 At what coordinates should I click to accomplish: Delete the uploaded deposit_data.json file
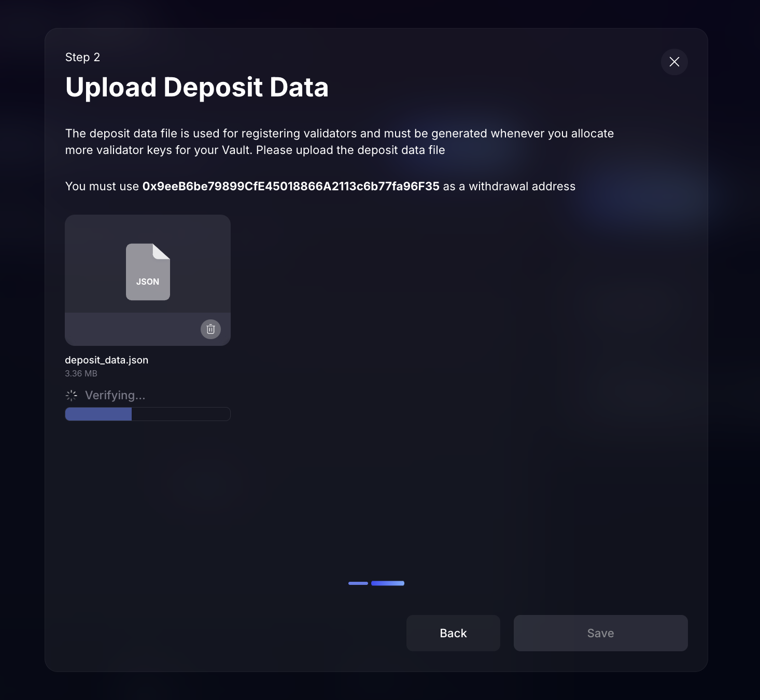[210, 329]
